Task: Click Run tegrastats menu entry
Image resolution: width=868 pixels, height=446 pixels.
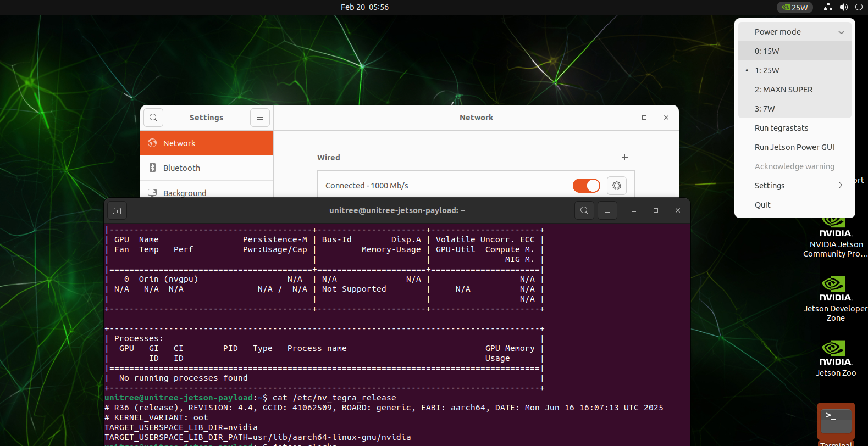Action: [x=781, y=128]
